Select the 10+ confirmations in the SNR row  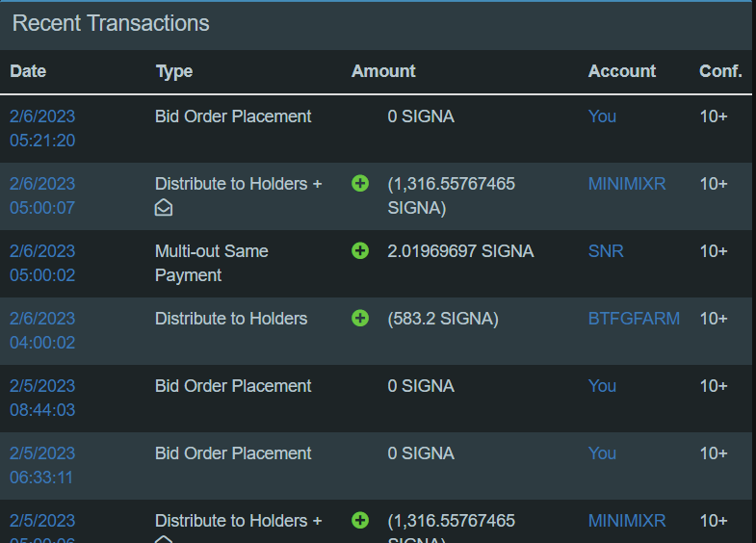pos(714,251)
